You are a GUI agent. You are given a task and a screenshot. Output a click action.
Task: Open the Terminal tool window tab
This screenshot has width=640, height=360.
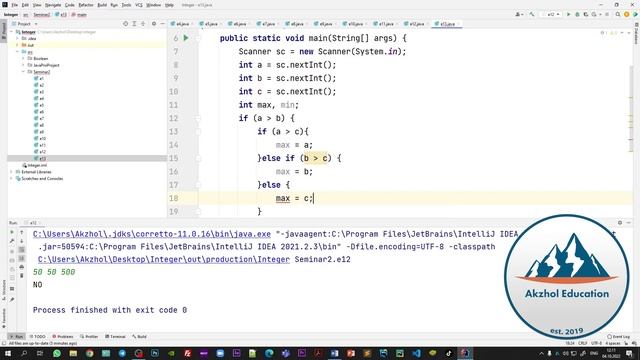pos(116,336)
